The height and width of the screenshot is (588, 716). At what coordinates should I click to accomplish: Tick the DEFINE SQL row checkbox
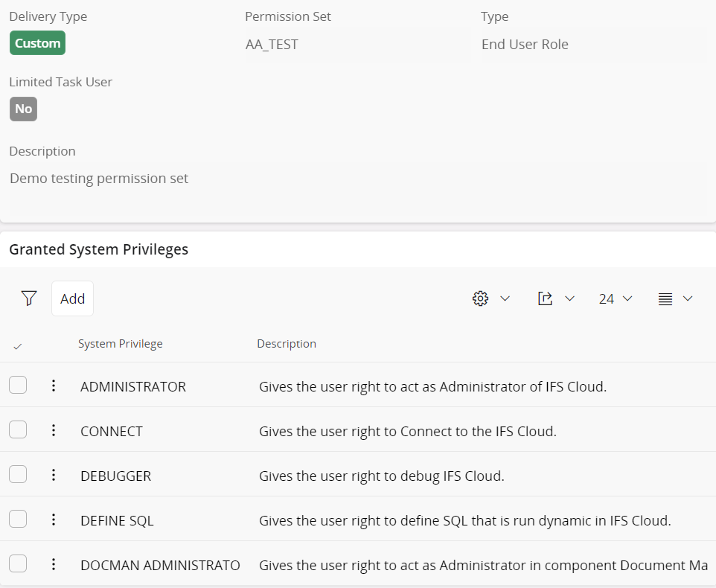[x=18, y=519]
